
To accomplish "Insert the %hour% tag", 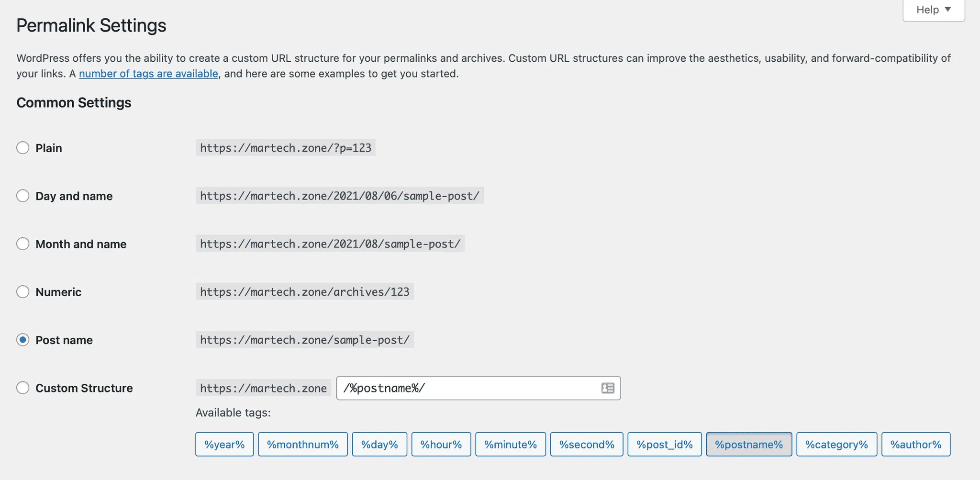I will tap(441, 445).
